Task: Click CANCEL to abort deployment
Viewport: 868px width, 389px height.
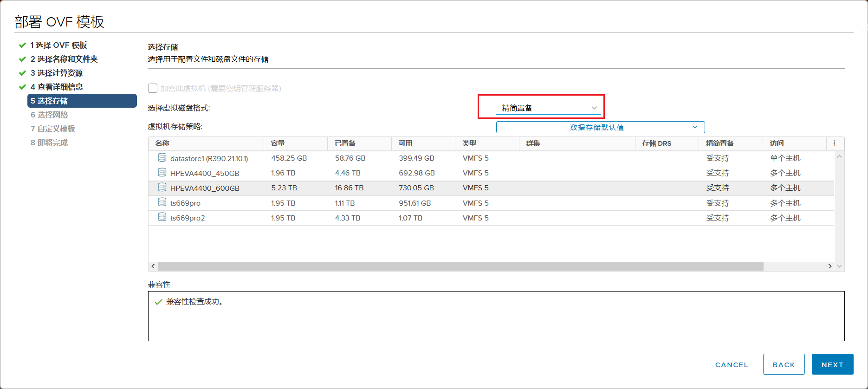Action: 732,364
